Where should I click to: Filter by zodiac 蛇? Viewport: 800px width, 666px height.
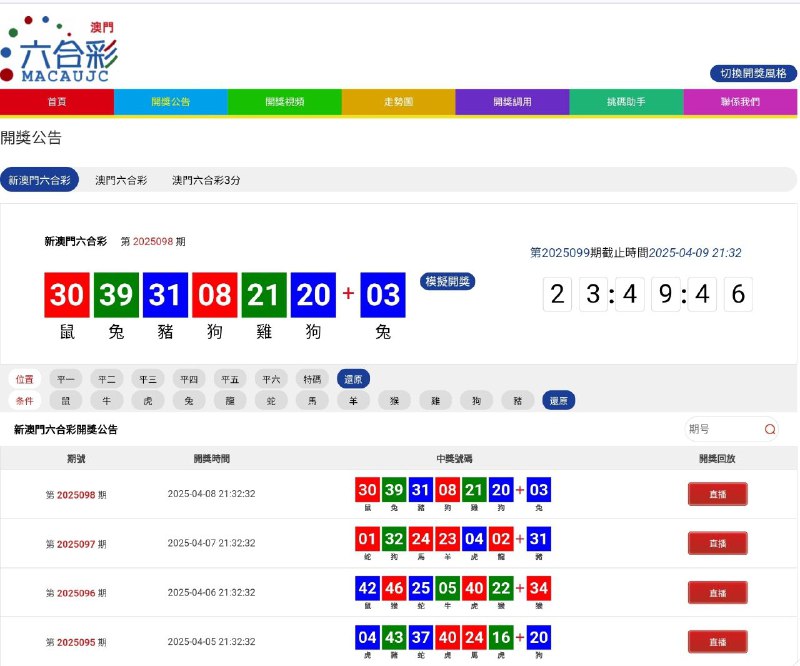pyautogui.click(x=271, y=401)
